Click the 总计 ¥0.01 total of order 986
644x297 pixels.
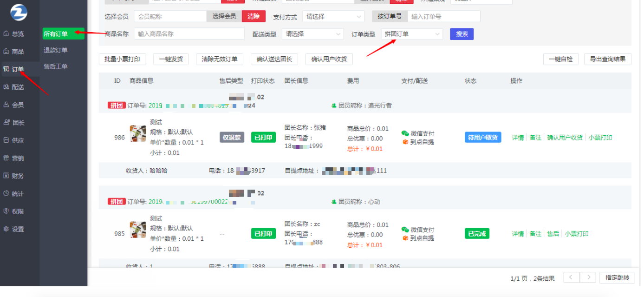[365, 149]
